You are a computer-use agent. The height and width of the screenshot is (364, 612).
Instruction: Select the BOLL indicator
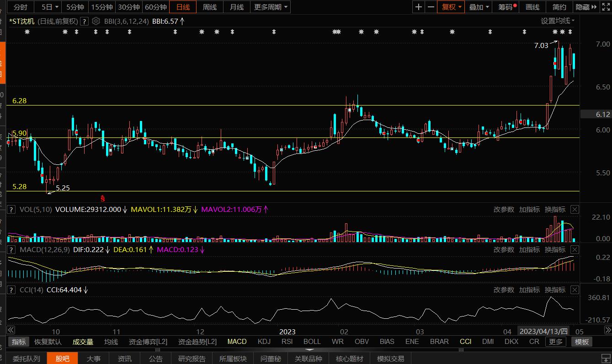(312, 342)
